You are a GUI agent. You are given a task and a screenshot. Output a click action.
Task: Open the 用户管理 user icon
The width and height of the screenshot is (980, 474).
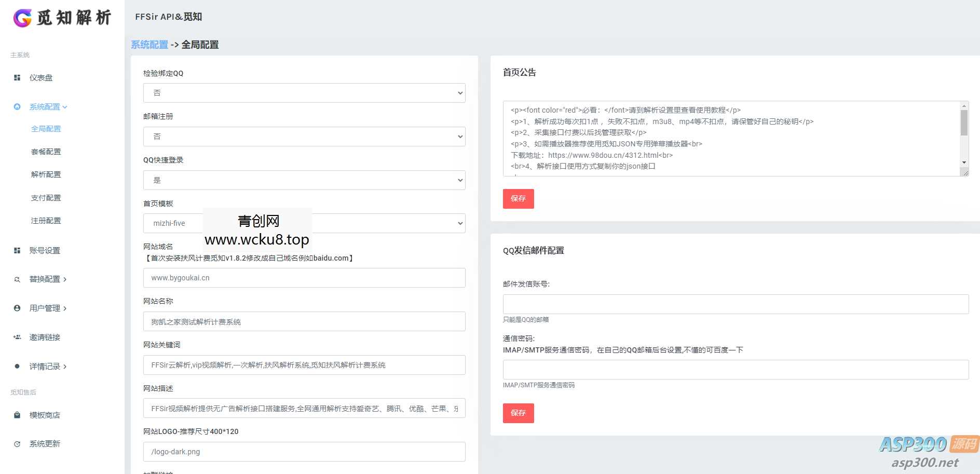(17, 308)
